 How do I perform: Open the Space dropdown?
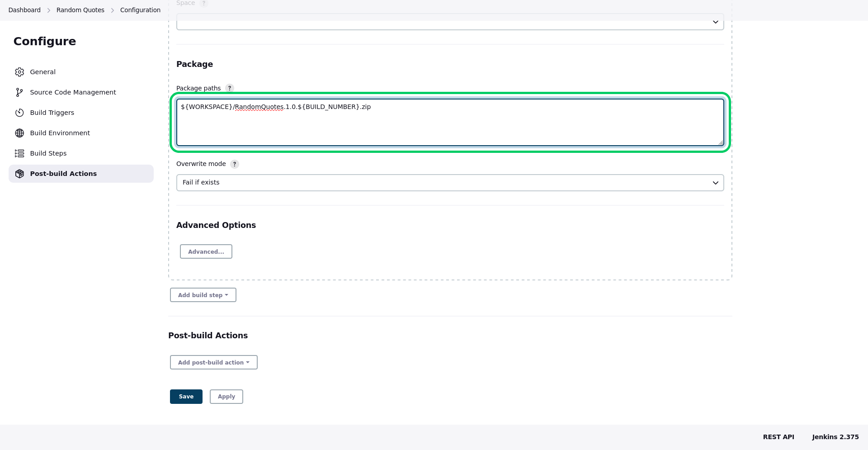(450, 22)
